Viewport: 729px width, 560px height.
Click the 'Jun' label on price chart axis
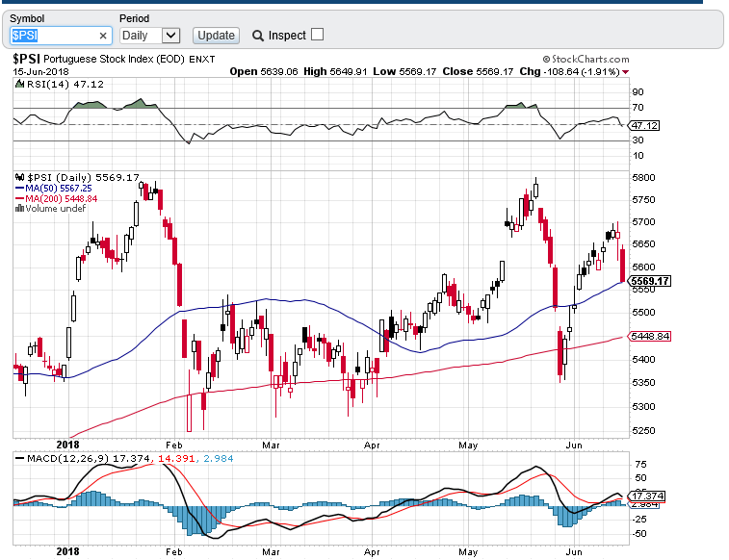(x=574, y=445)
